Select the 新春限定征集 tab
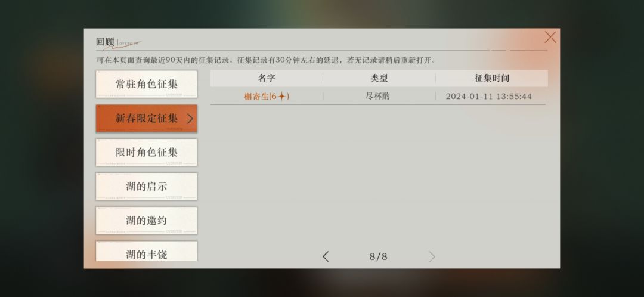Image resolution: width=644 pixels, height=297 pixels. point(146,118)
